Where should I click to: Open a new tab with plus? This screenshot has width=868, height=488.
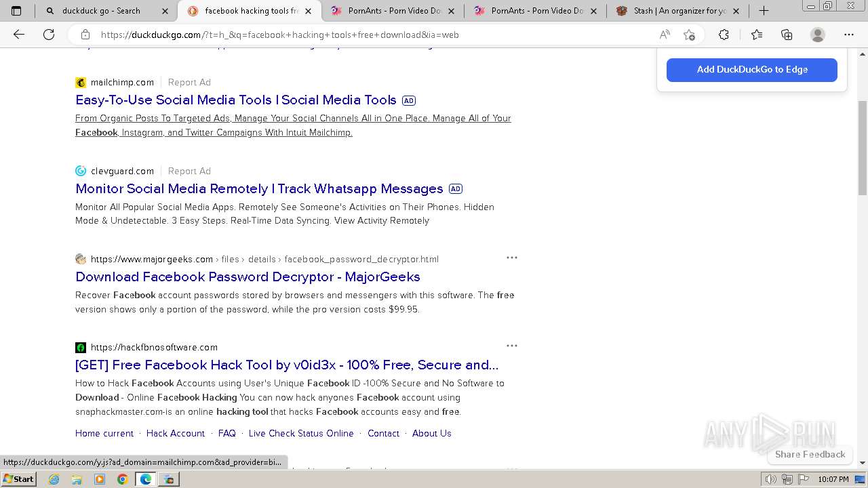click(764, 11)
